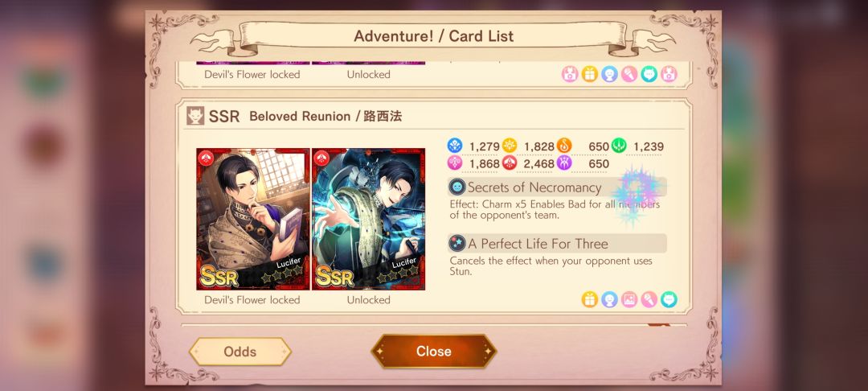Select the Secrets of Necromancy skill bar
The height and width of the screenshot is (391, 868).
coord(557,187)
